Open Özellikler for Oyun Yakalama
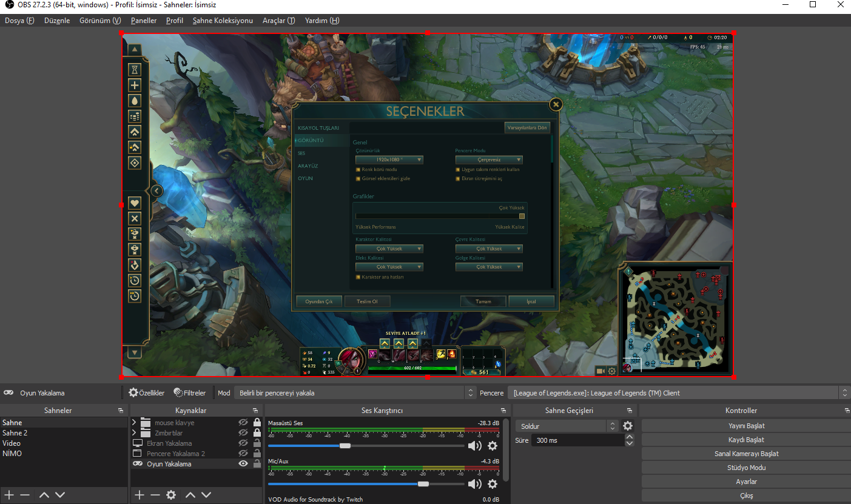Viewport: 851px width, 504px height. pos(147,393)
